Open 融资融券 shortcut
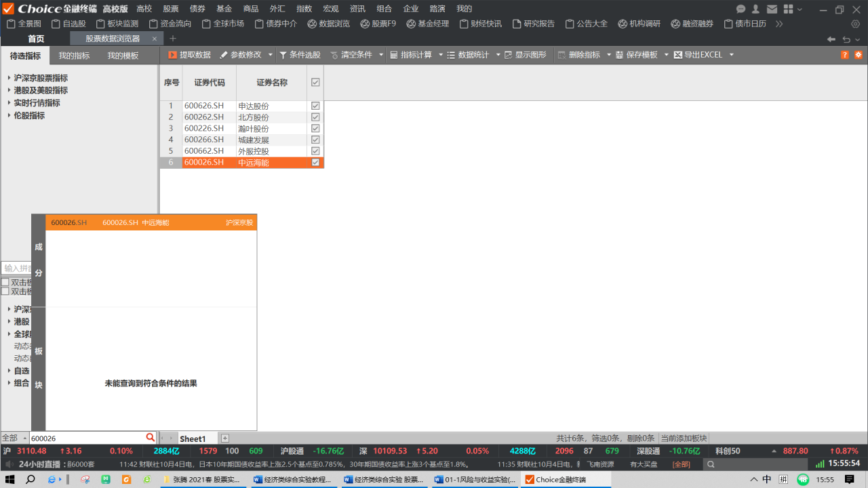Screen dimensions: 868x488 (692, 24)
